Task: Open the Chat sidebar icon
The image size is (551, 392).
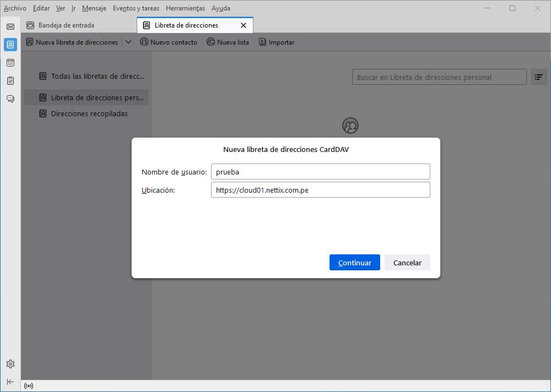Action: click(10, 99)
